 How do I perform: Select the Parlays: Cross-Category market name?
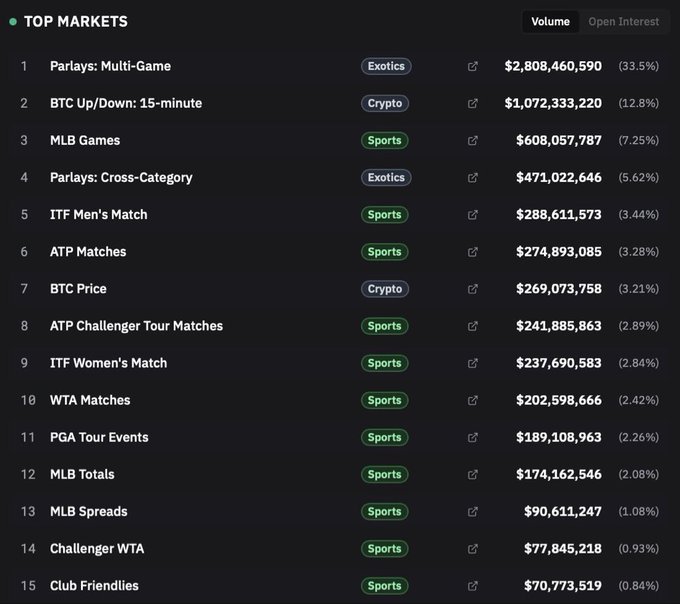pos(121,178)
